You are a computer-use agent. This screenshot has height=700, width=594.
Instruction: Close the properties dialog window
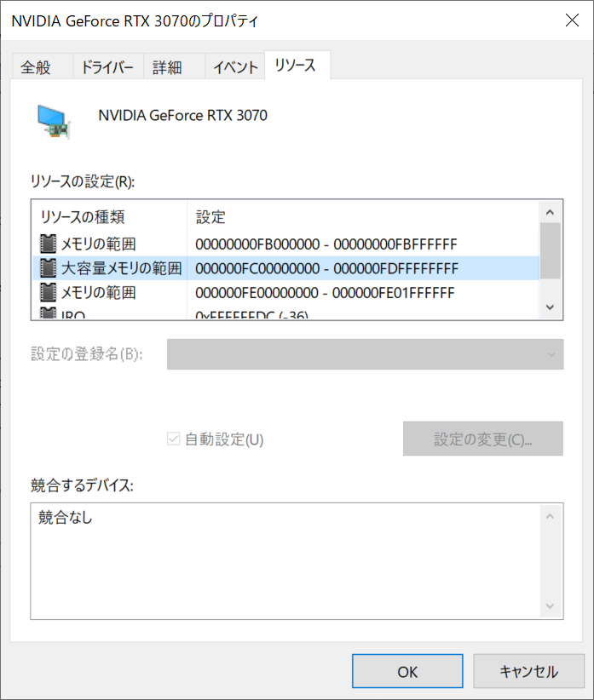pos(572,20)
